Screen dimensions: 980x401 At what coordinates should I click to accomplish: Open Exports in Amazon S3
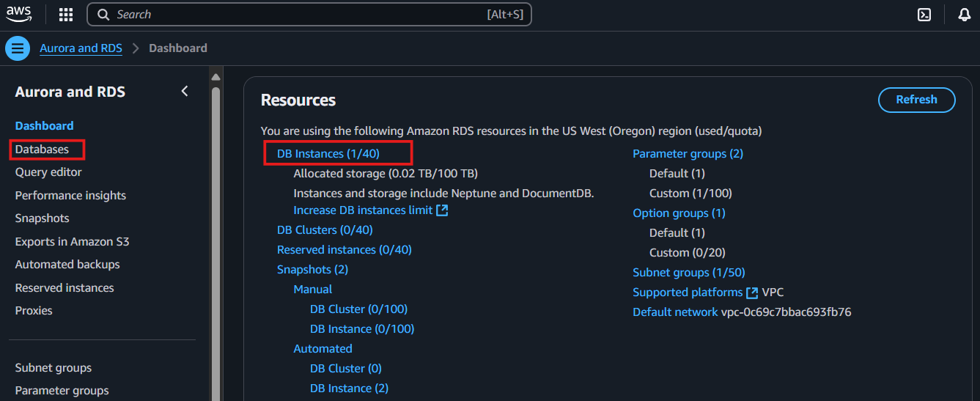tap(73, 242)
